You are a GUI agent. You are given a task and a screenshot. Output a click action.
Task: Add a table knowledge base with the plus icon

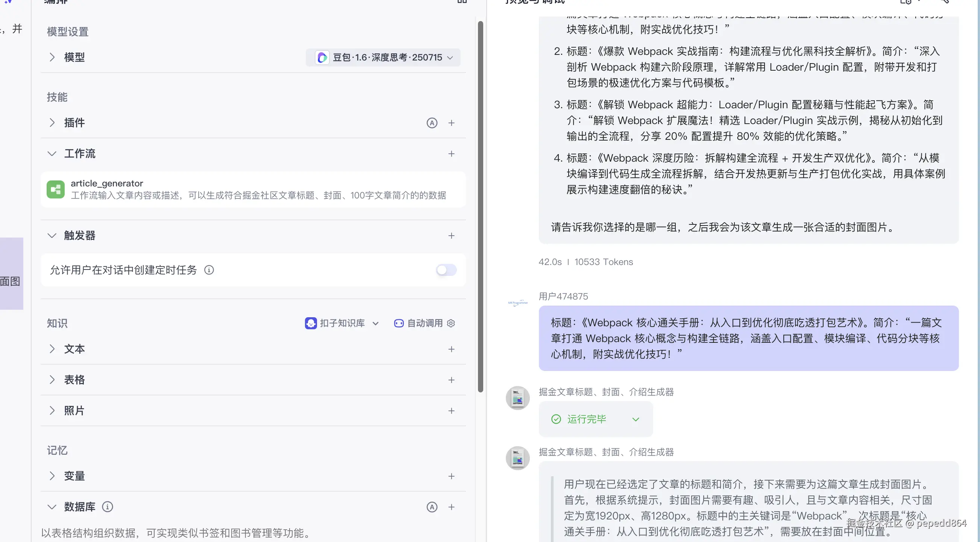pyautogui.click(x=451, y=380)
